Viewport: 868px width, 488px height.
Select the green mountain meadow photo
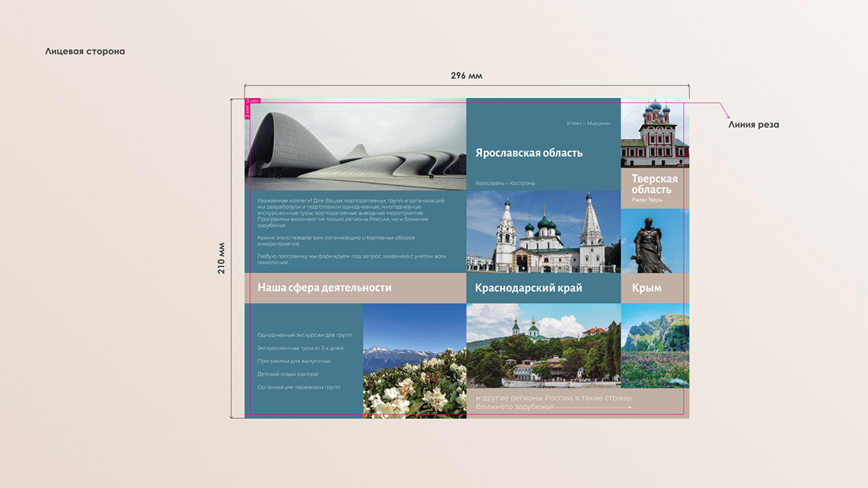click(655, 346)
